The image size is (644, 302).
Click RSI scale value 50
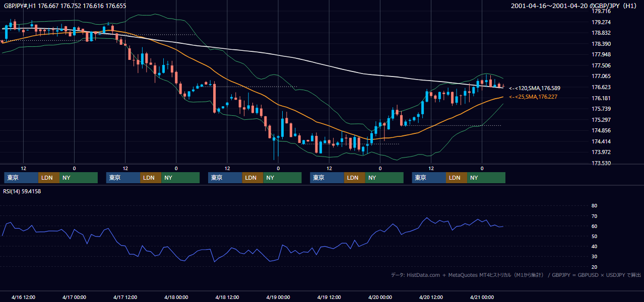pos(594,236)
